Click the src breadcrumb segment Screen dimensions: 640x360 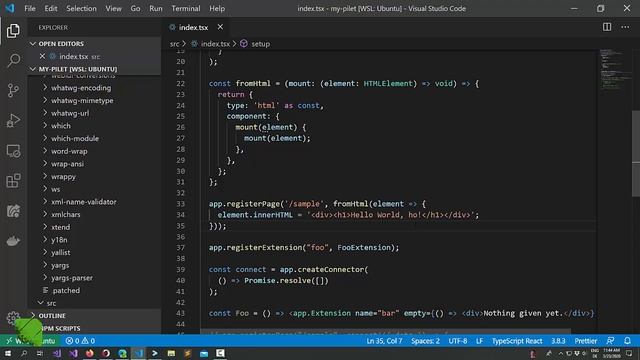point(174,44)
